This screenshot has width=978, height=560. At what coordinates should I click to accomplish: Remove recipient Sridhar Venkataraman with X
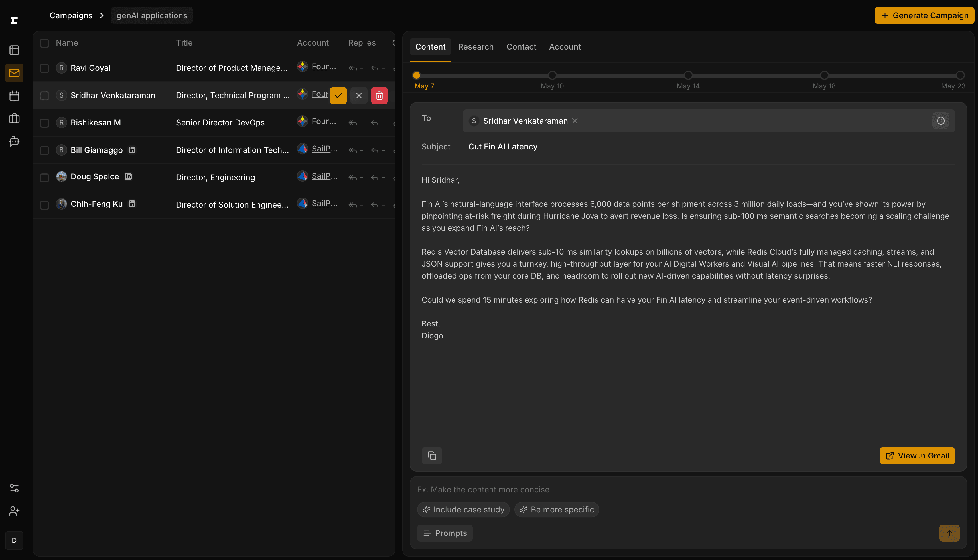point(575,121)
